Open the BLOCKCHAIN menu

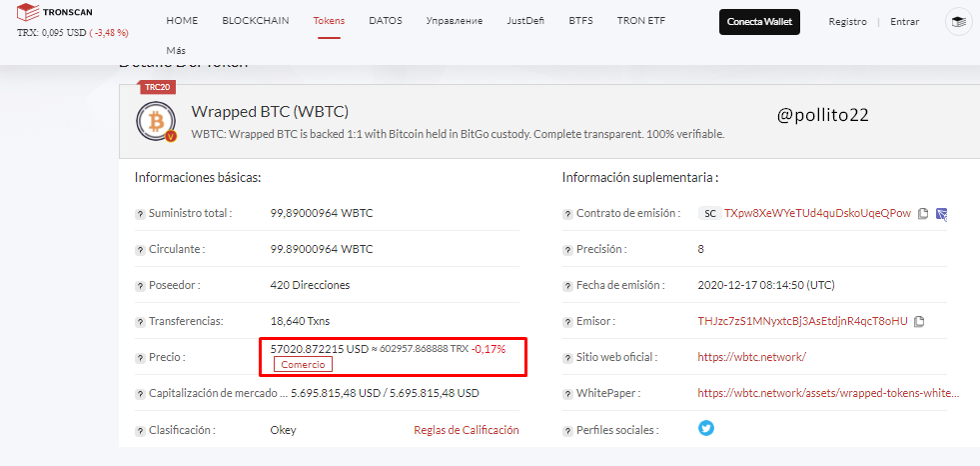[256, 21]
